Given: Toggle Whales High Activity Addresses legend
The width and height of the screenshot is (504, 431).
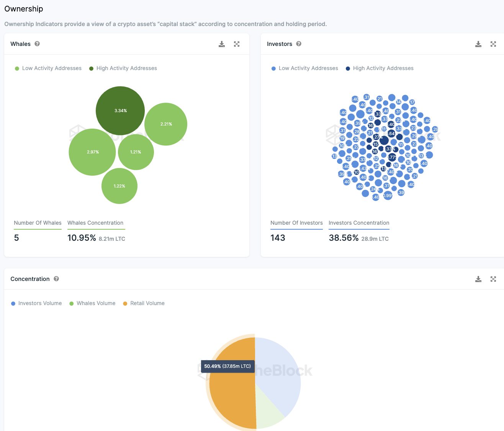Looking at the screenshot, I should click(123, 68).
